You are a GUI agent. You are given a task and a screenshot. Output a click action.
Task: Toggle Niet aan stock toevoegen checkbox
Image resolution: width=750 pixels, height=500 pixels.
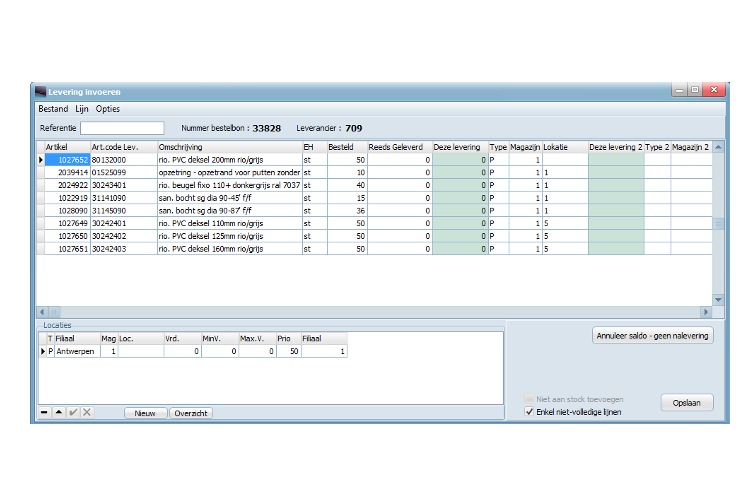[x=529, y=399]
